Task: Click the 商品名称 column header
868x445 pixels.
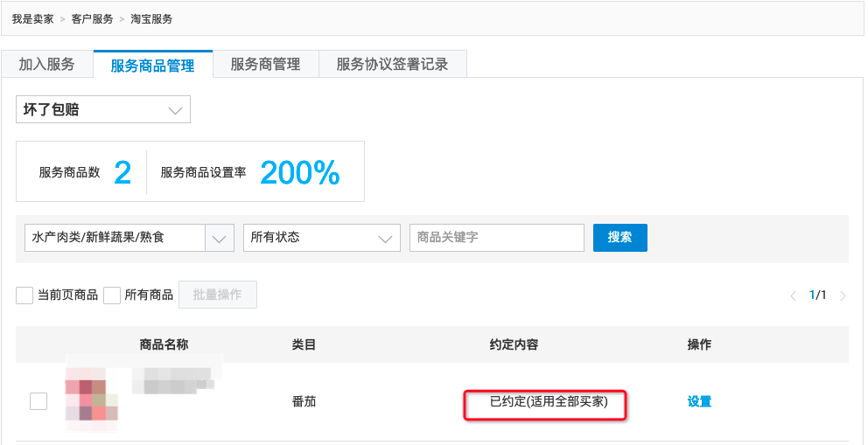Action: pos(164,344)
